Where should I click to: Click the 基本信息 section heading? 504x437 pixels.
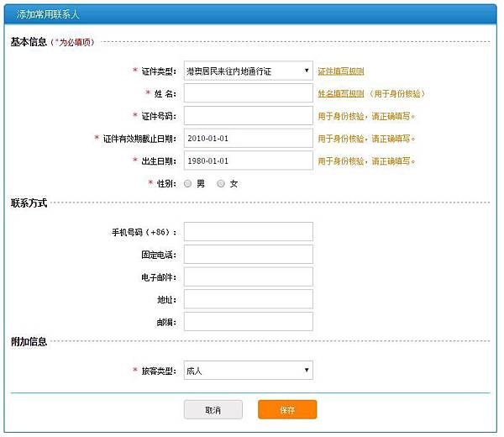[x=29, y=42]
